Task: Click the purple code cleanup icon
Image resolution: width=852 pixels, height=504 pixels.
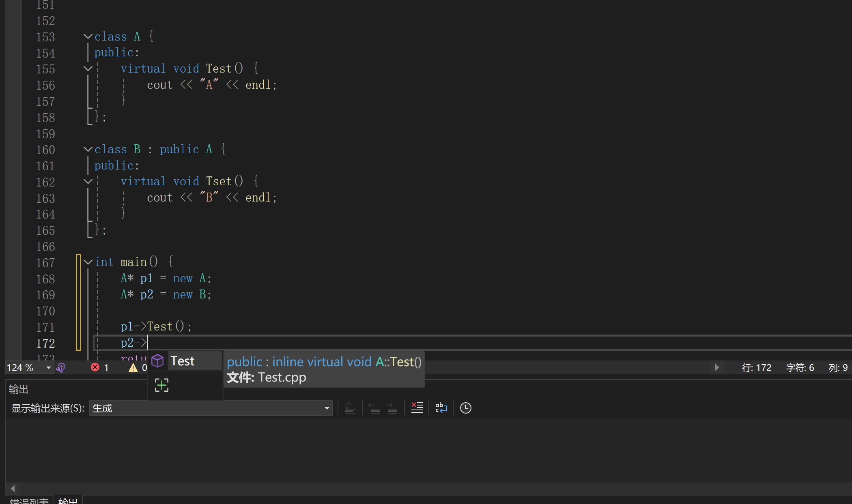Action: tap(61, 368)
